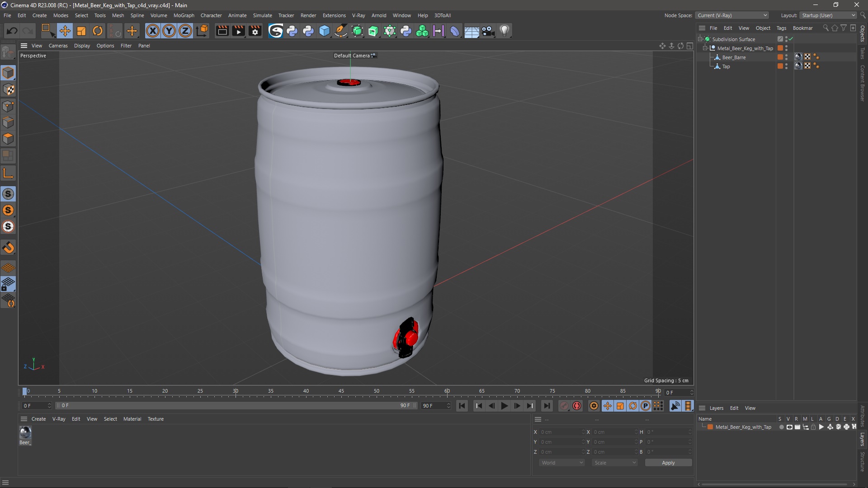Open Node Space dropdown
Viewport: 868px width, 488px height.
pyautogui.click(x=732, y=15)
